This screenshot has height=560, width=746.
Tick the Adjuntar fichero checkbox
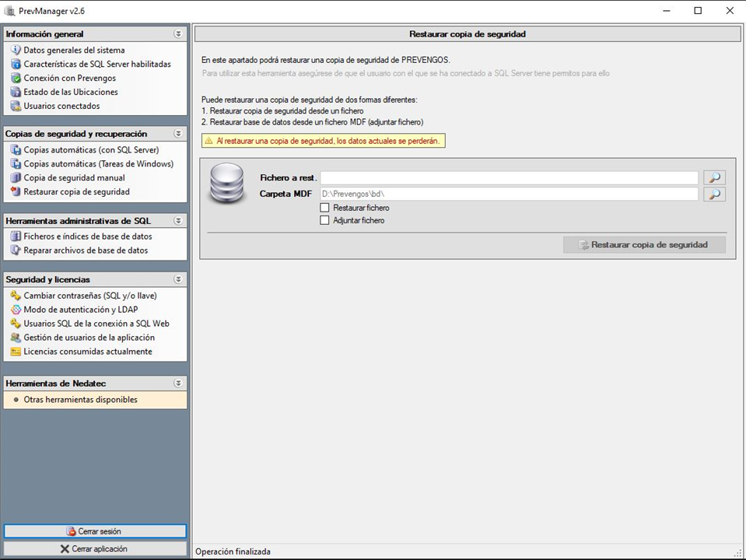pyautogui.click(x=325, y=221)
